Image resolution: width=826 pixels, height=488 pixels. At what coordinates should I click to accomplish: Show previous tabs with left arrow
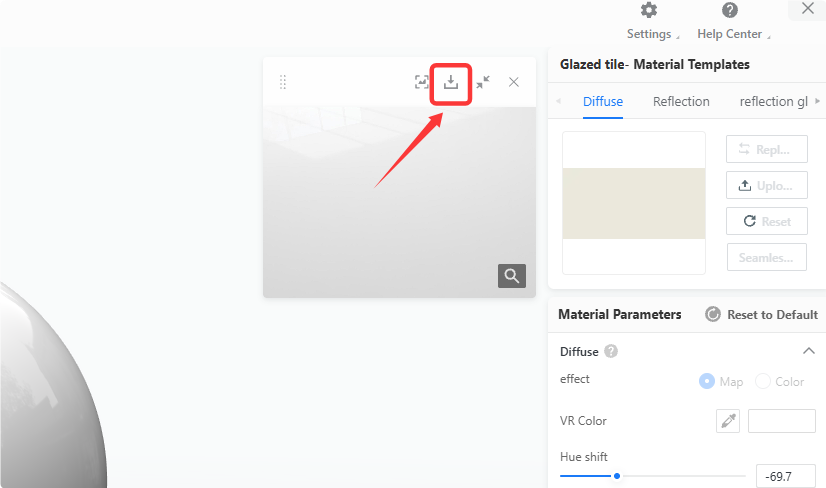coord(558,101)
